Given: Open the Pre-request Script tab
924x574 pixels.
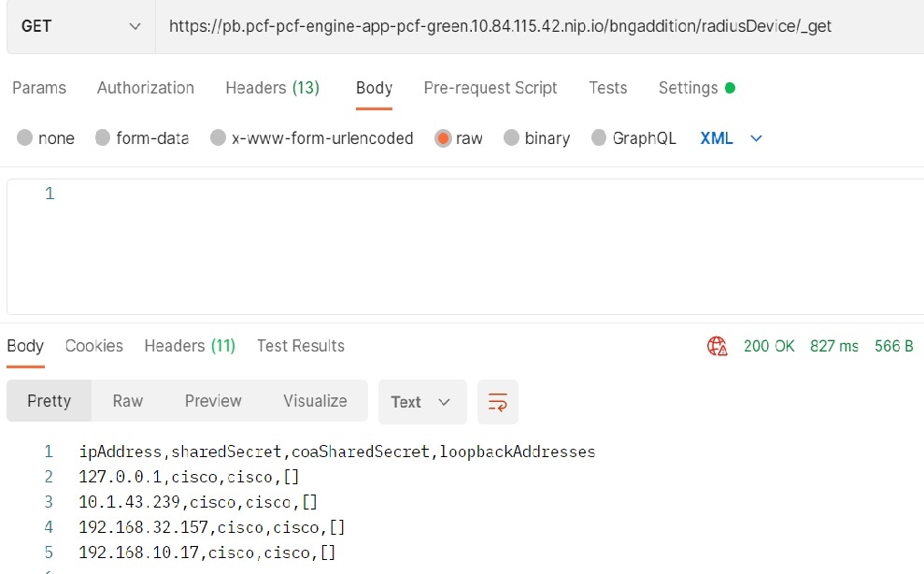Looking at the screenshot, I should point(490,88).
